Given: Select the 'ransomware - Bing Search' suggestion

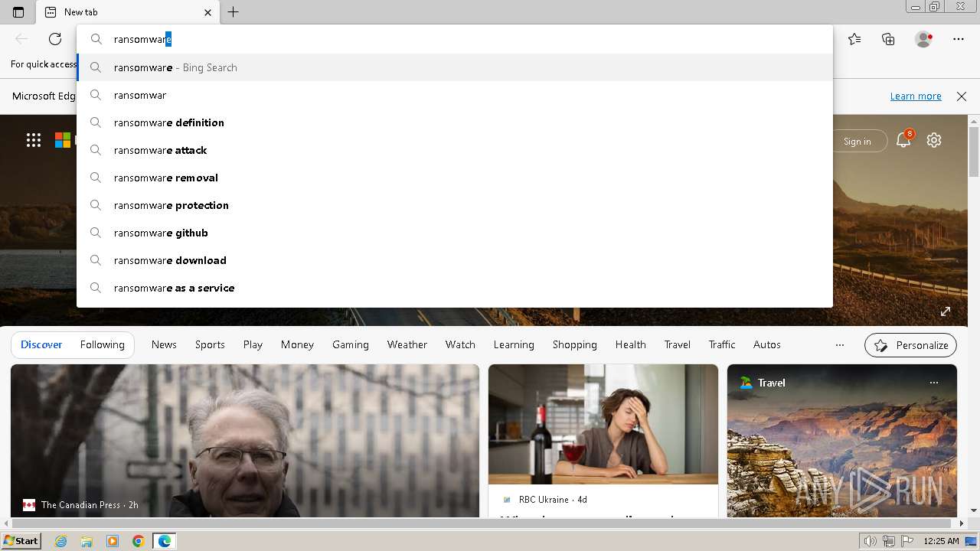Looking at the screenshot, I should click(x=455, y=67).
